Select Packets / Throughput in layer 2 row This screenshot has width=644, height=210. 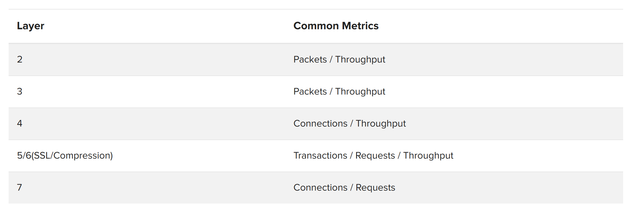pos(339,59)
